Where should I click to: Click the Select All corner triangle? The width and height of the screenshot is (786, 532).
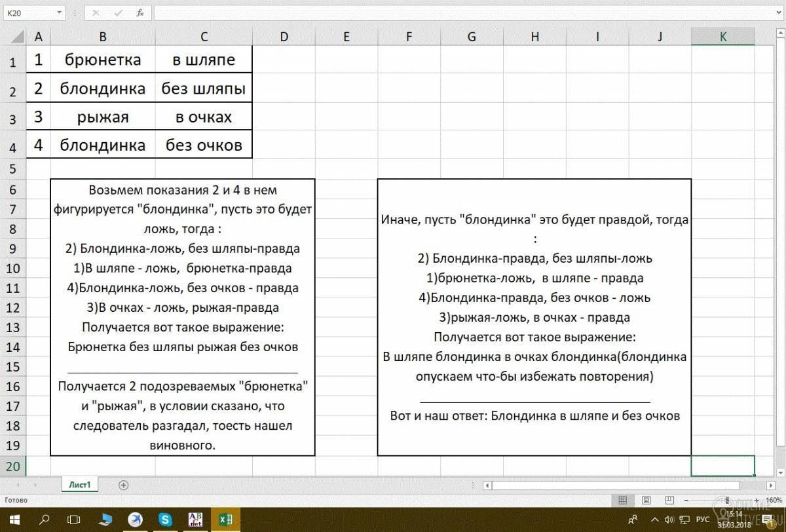tap(13, 37)
